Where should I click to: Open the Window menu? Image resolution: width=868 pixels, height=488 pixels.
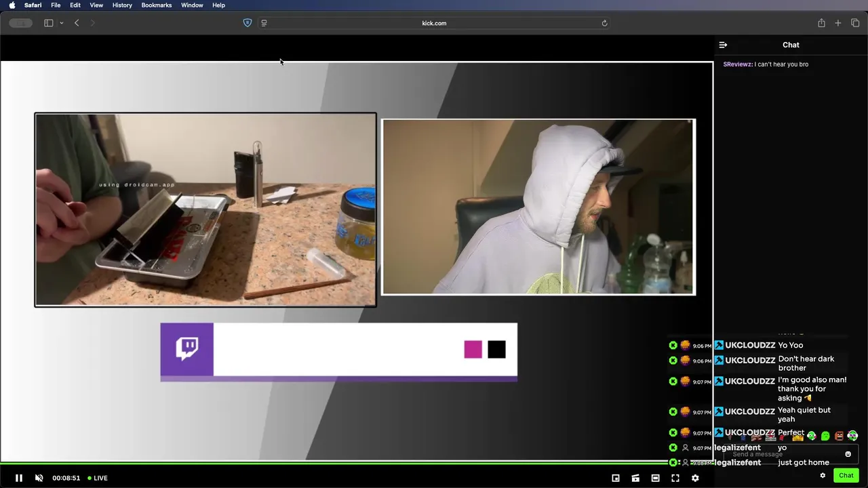tap(192, 5)
